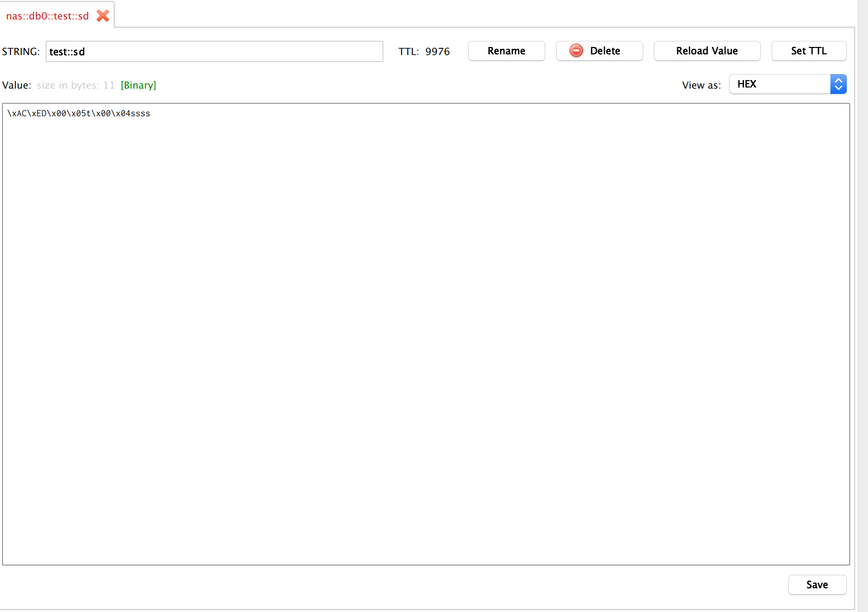868x612 pixels.
Task: Open the View as HEX dropdown
Action: pos(781,84)
